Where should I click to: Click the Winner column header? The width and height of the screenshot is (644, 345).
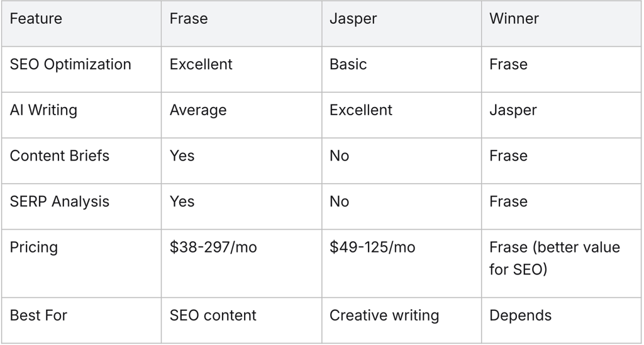(x=515, y=19)
